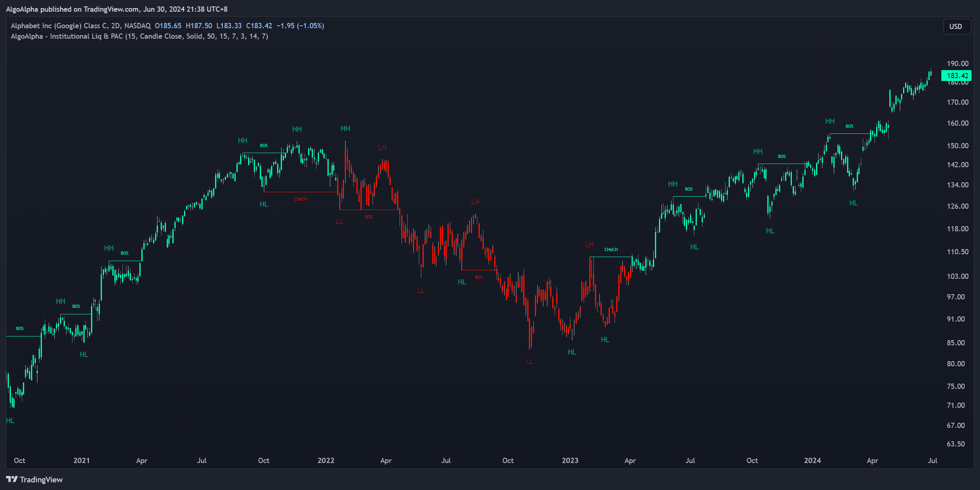Click the 126.00 price axis label
Viewport: 980px width, 490px height.
(x=957, y=206)
